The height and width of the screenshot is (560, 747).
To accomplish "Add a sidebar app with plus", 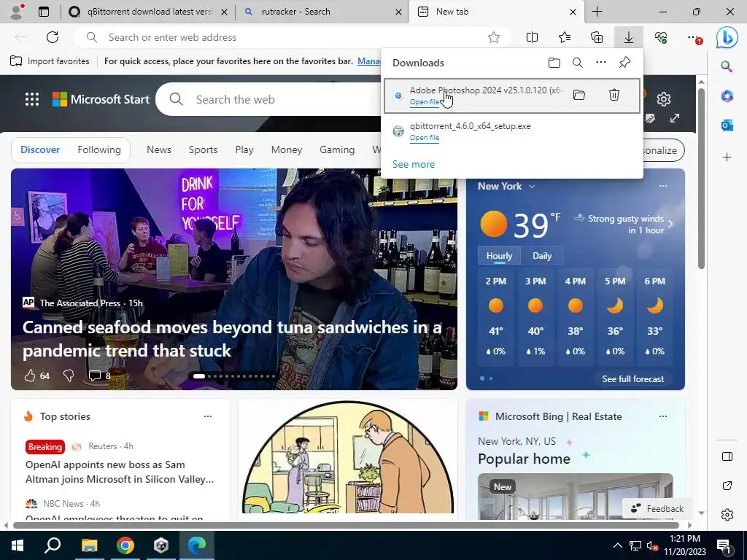I will tap(727, 157).
